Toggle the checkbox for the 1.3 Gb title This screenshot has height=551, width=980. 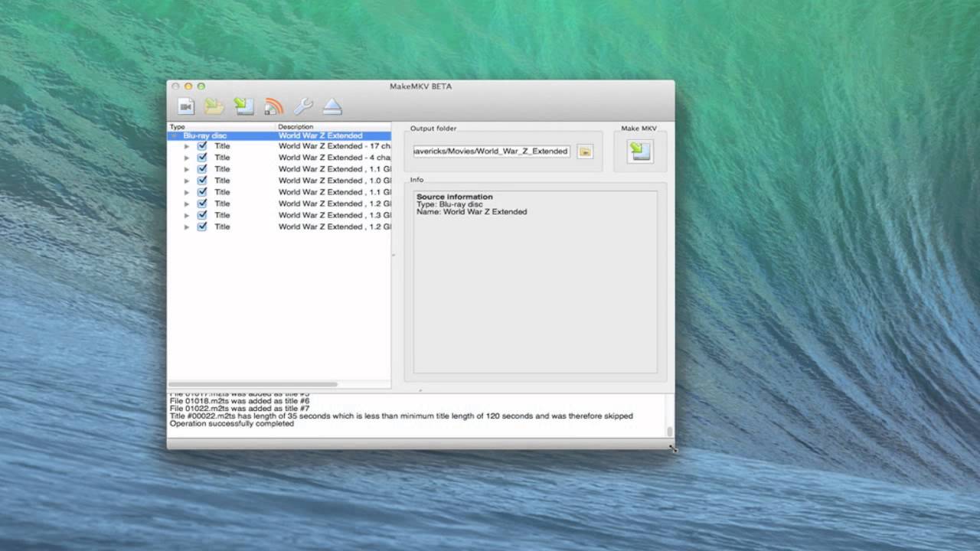tap(202, 215)
